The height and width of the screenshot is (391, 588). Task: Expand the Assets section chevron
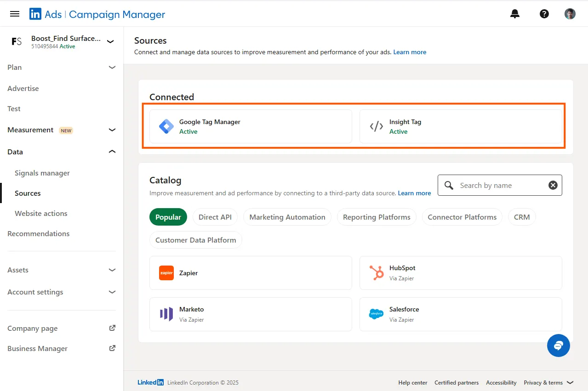pos(112,270)
